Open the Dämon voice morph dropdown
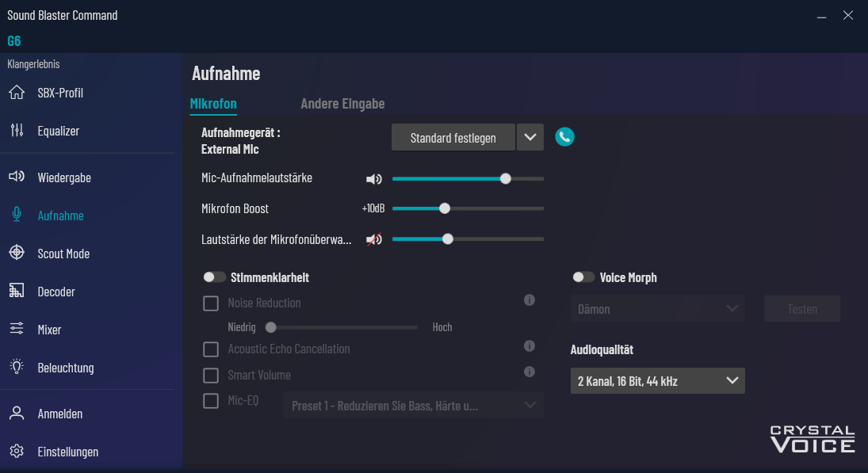This screenshot has height=473, width=868. coord(658,309)
